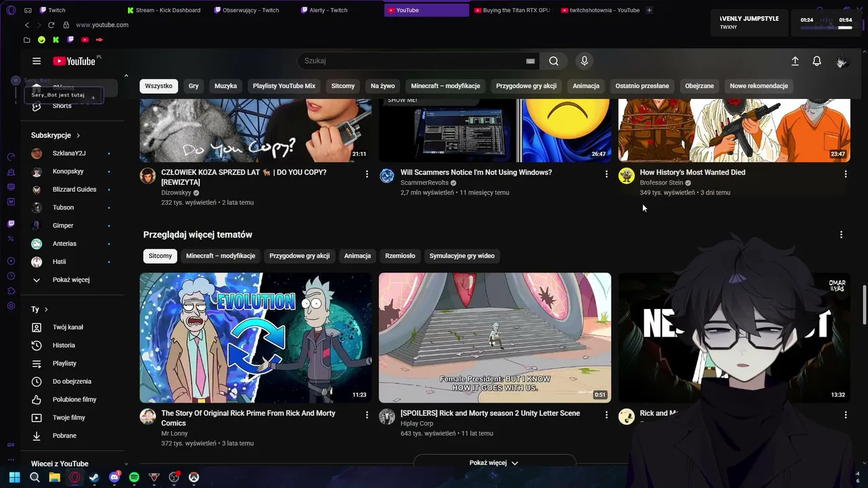Open options for Story Of Original Rick Prime

click(367, 415)
